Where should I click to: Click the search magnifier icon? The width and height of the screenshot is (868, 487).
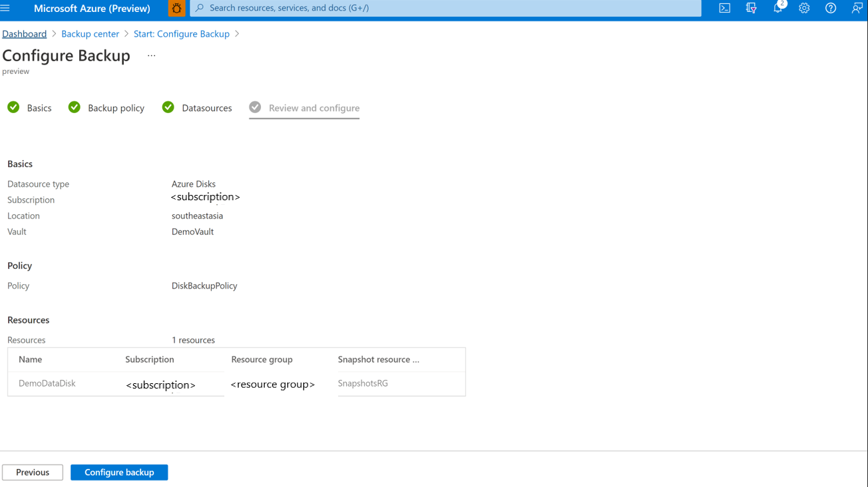click(x=200, y=8)
